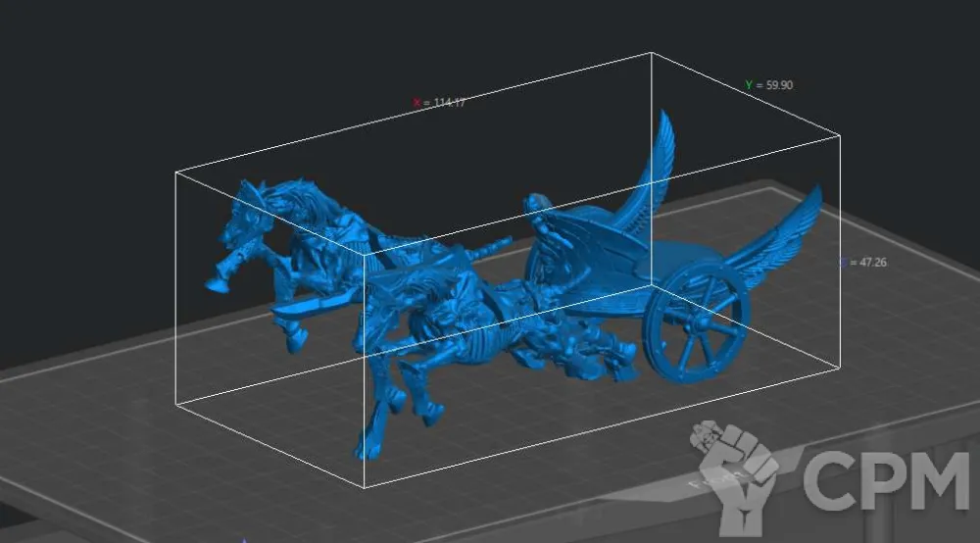Click the X = 114.17 dimension label

[439, 102]
